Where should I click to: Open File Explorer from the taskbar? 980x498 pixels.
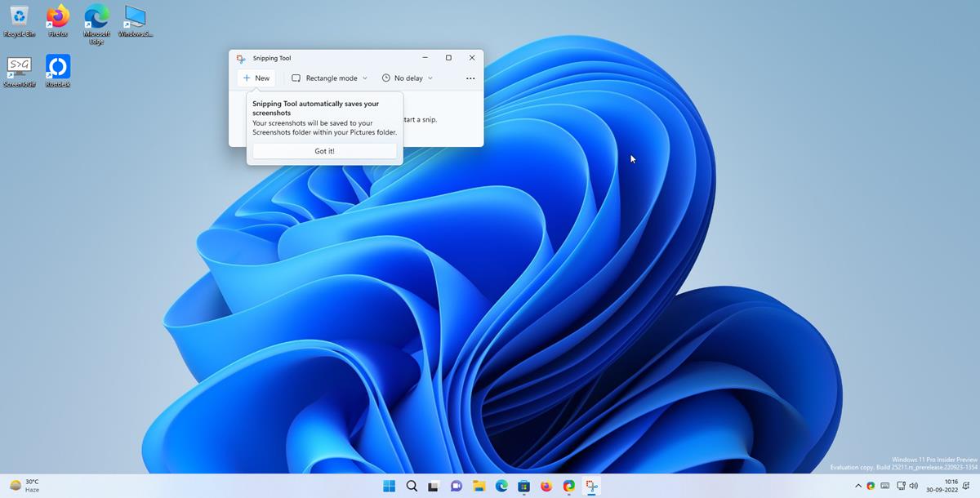(x=479, y=486)
